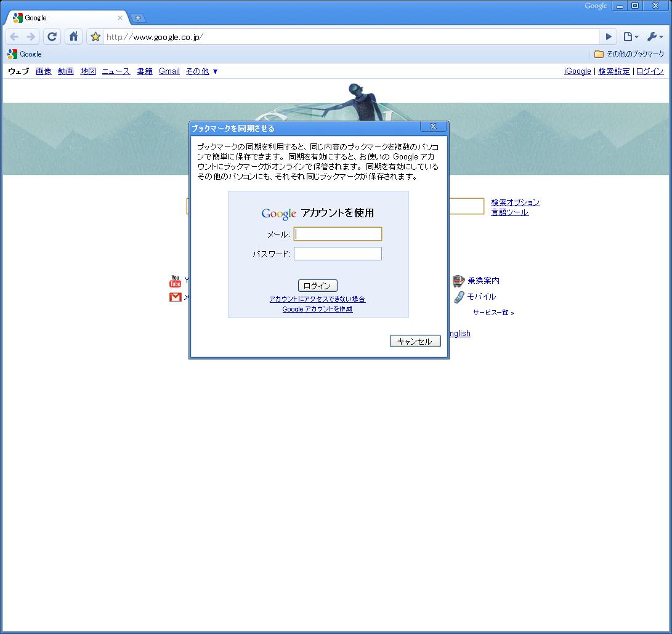
Task: Maximize the browser window
Action: click(x=635, y=6)
